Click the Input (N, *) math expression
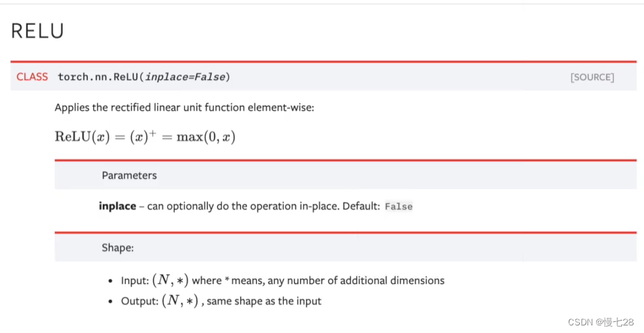Image resolution: width=644 pixels, height=333 pixels. coord(170,280)
